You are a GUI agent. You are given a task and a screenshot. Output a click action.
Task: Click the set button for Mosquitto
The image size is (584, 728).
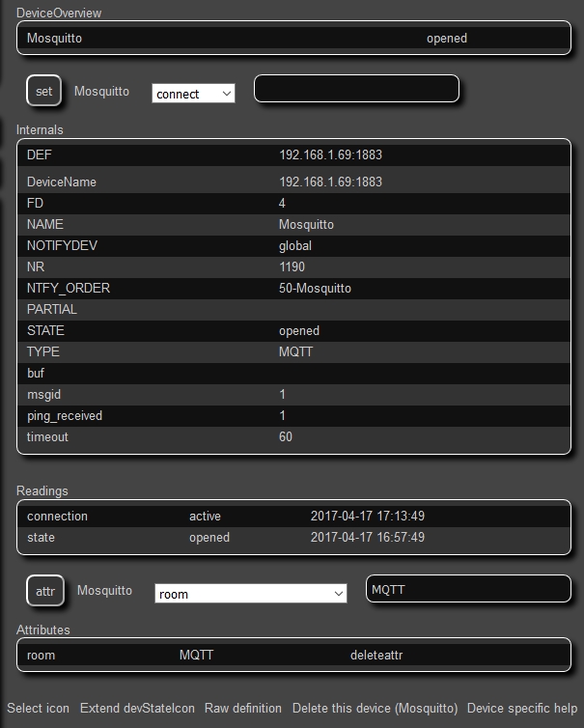44,92
